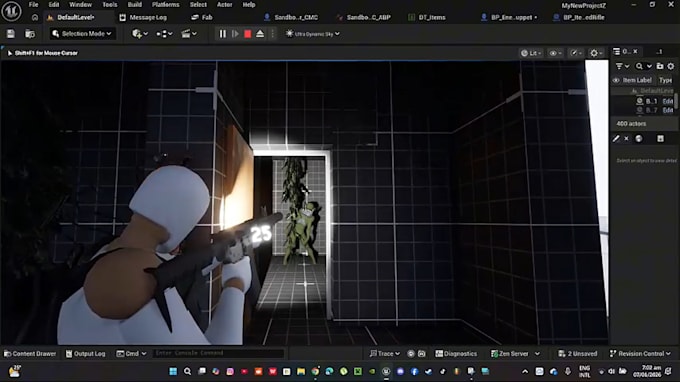Focus the Enter Console Command field

pos(218,353)
